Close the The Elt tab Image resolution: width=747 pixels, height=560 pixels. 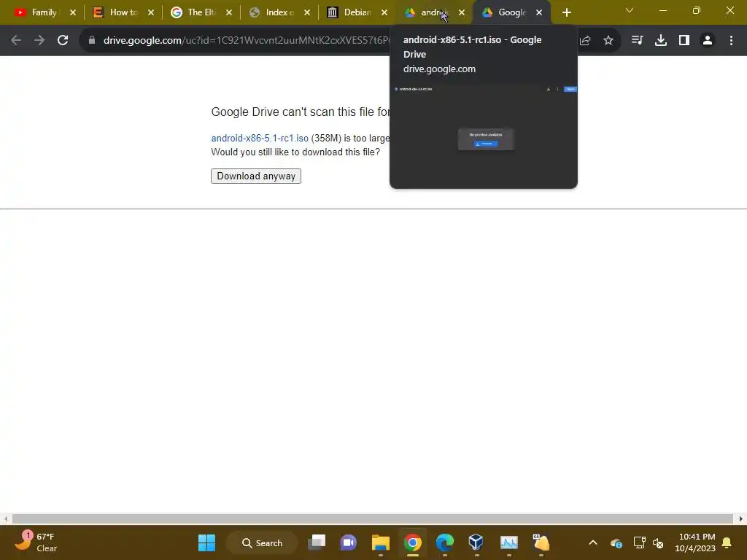[x=229, y=12]
